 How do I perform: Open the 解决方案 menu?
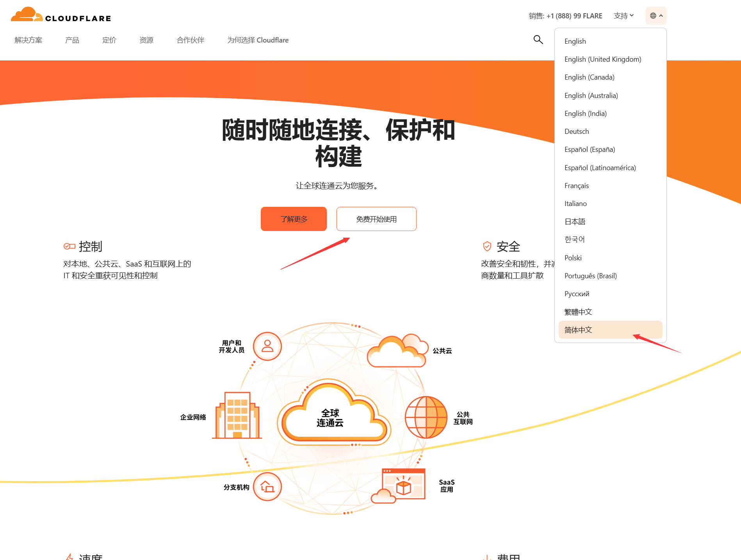(28, 40)
